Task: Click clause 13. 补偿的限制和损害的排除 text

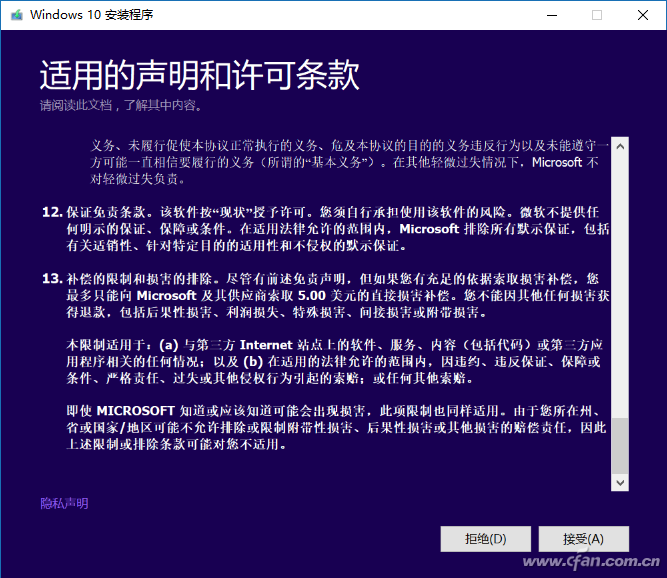Action: 326,296
